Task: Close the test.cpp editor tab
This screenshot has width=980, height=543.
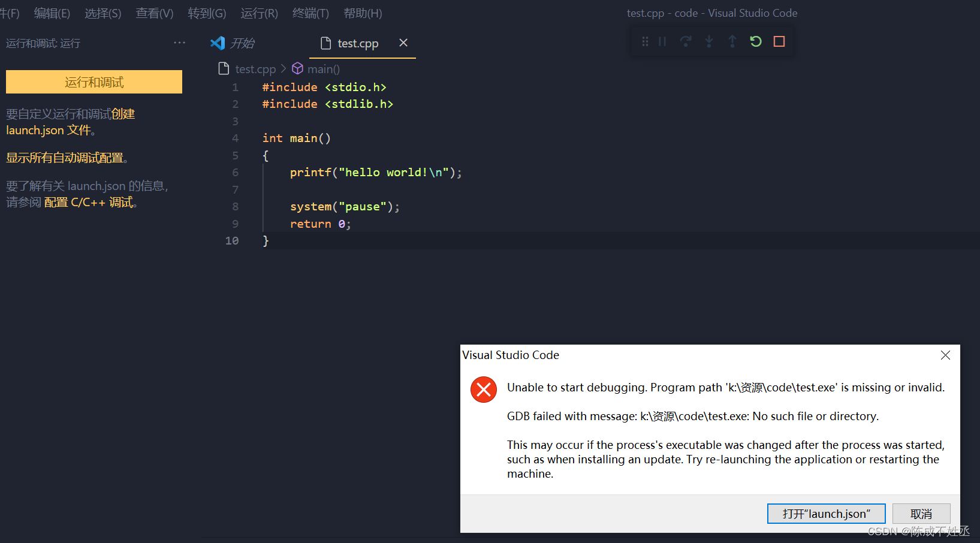Action: [x=403, y=43]
